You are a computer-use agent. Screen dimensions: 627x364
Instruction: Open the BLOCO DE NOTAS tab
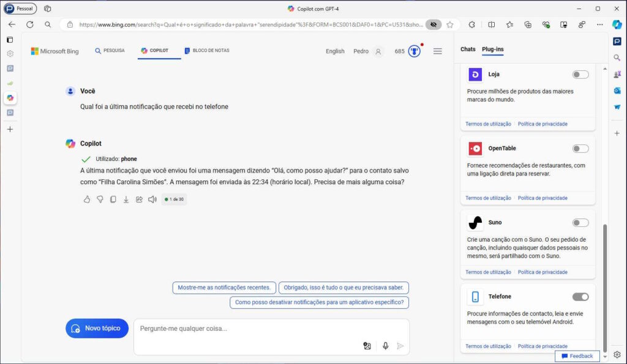pyautogui.click(x=207, y=51)
